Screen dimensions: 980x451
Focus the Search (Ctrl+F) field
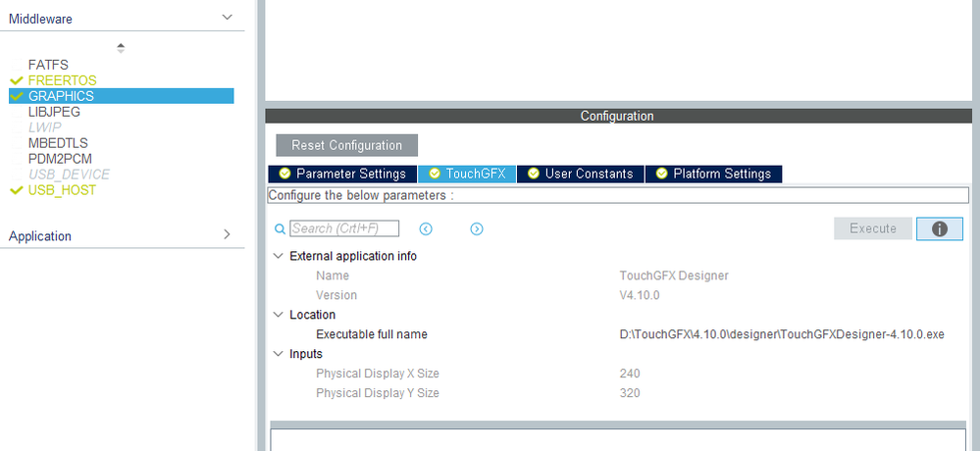click(343, 228)
